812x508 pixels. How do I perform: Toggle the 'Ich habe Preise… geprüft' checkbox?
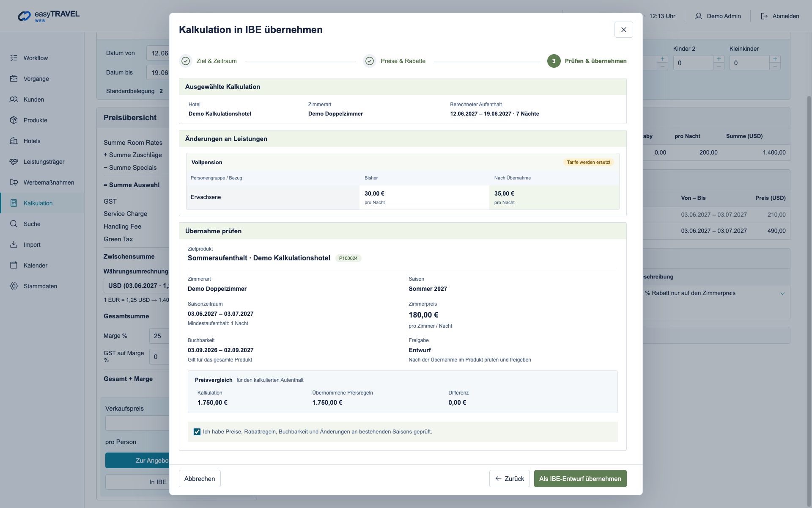coord(197,432)
